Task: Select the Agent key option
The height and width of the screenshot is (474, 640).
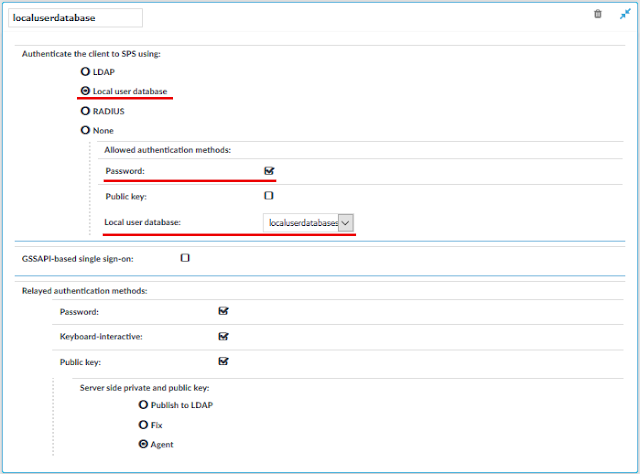Action: (143, 444)
